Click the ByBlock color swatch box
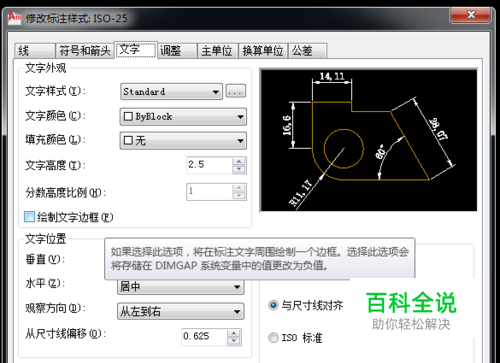This screenshot has height=363, width=500. point(128,117)
